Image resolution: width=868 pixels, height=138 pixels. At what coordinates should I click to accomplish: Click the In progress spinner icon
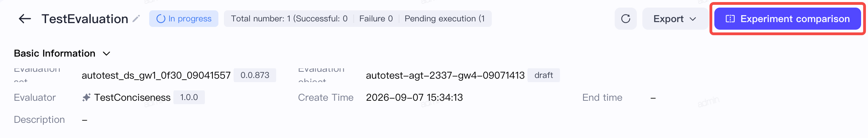coord(161,19)
